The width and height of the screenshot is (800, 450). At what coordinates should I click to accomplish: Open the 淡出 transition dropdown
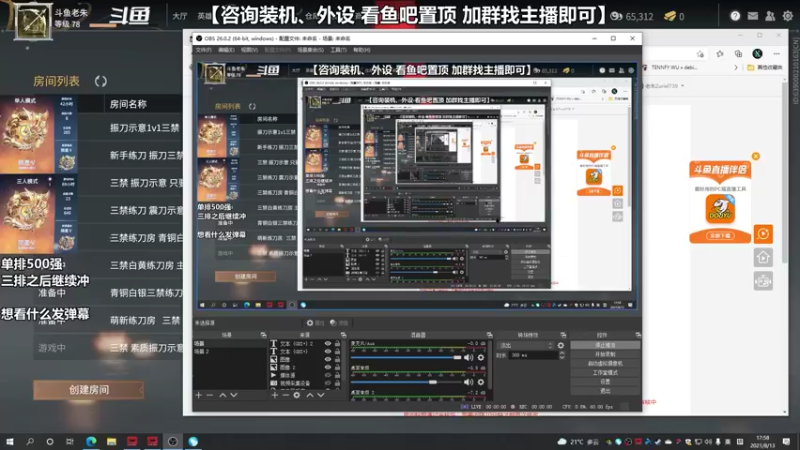526,345
